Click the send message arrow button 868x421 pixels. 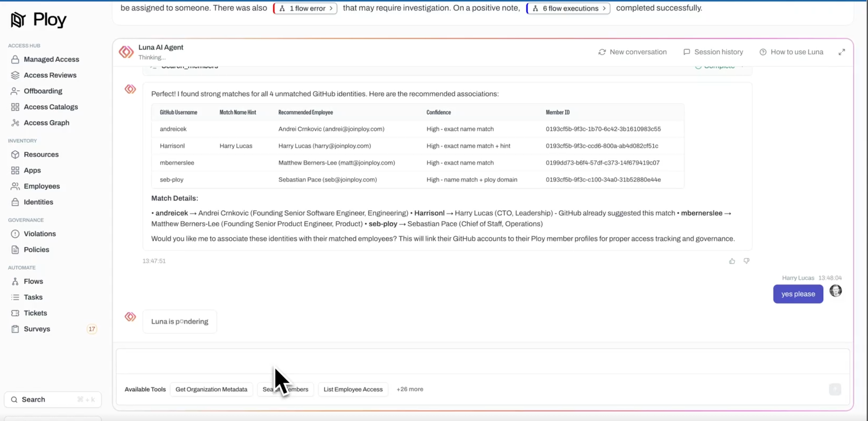point(835,389)
